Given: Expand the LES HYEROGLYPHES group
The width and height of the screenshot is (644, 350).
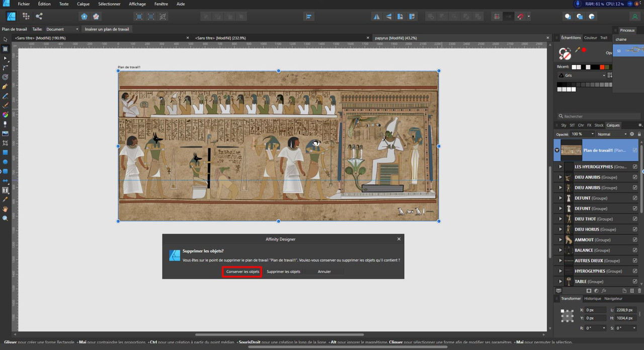Looking at the screenshot, I should (x=560, y=167).
